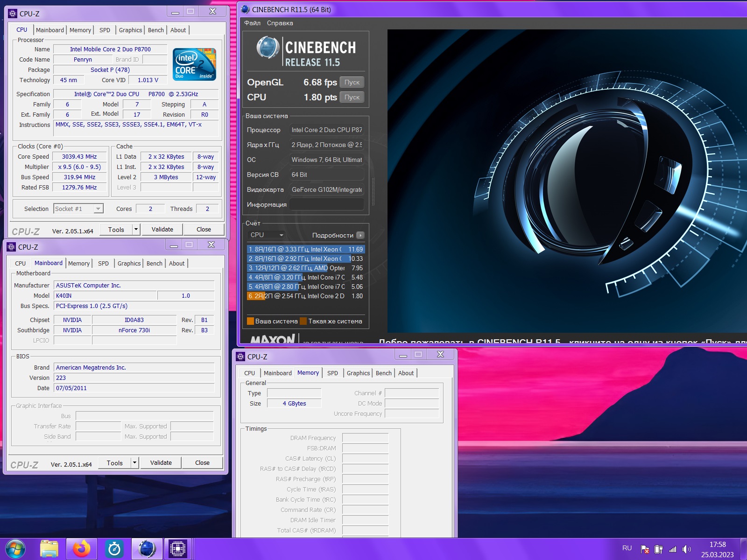The width and height of the screenshot is (747, 560).
Task: Click the RU language indicator
Action: 627,548
